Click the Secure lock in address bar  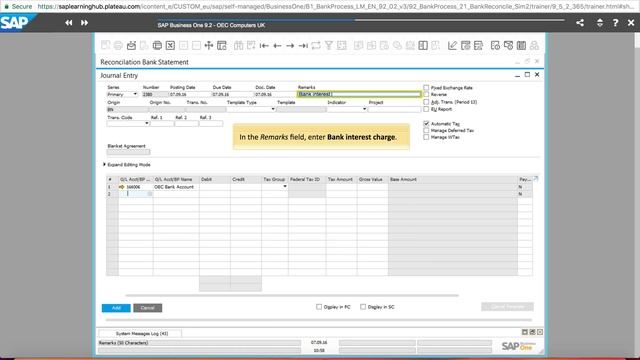click(x=6, y=7)
